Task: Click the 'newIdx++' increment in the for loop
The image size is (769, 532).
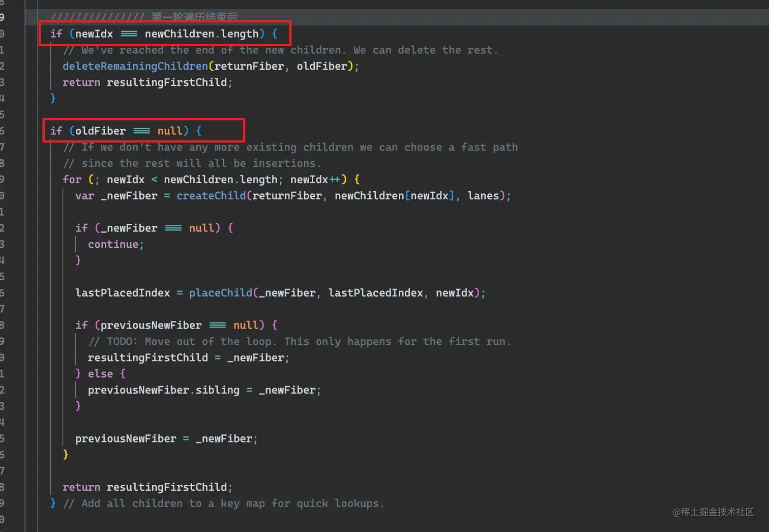Action: 315,180
